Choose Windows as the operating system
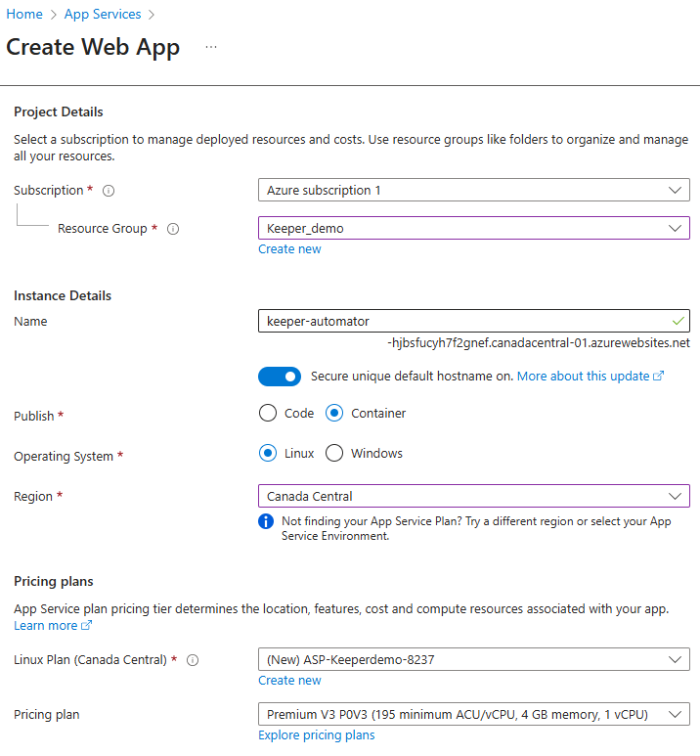 pyautogui.click(x=334, y=453)
